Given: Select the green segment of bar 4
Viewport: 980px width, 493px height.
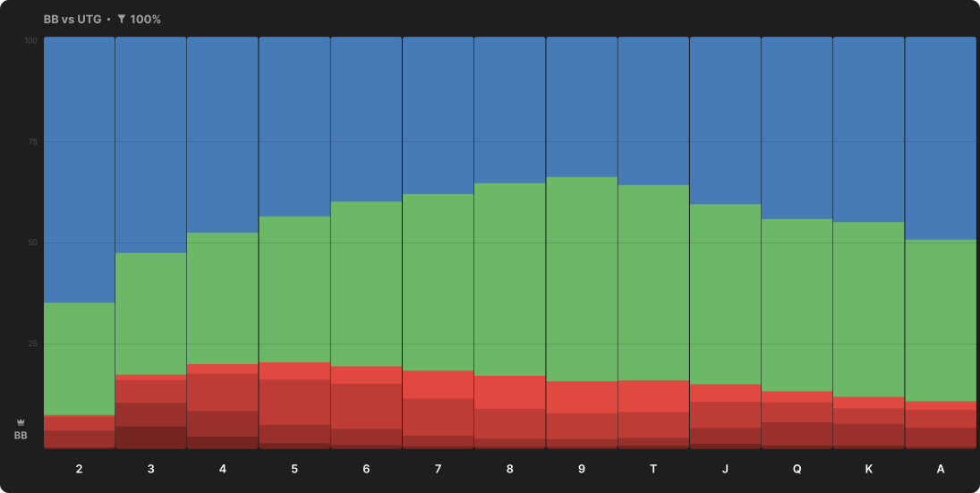Looking at the screenshot, I should click(x=223, y=299).
